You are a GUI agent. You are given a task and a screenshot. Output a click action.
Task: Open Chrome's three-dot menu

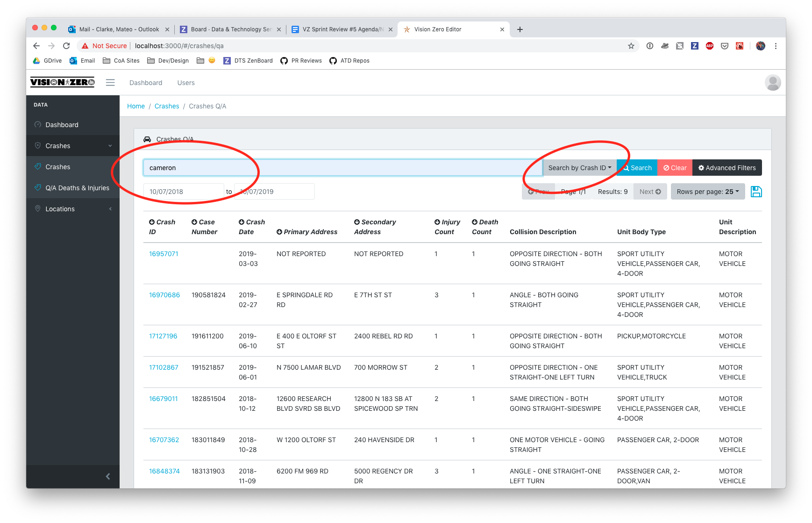[776, 46]
